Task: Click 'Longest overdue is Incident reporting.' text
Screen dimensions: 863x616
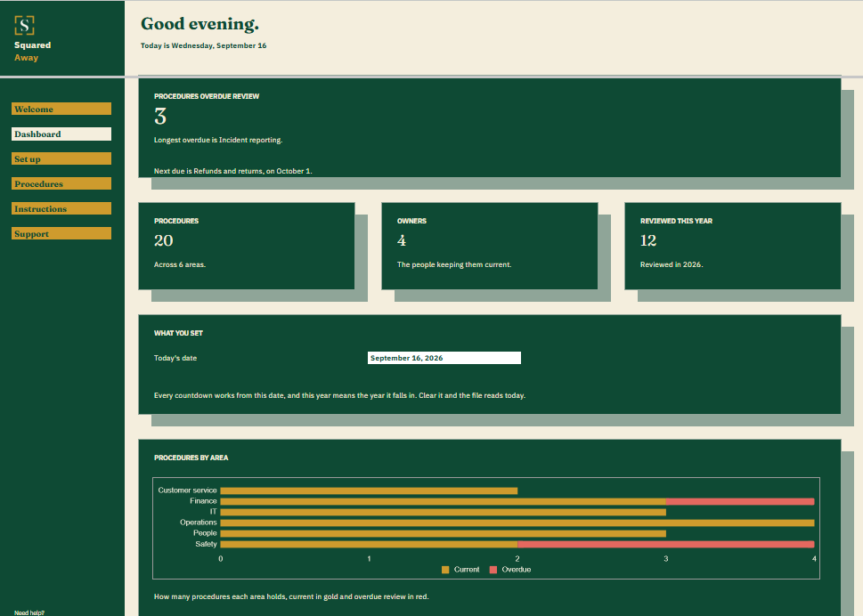Action: [x=218, y=141]
